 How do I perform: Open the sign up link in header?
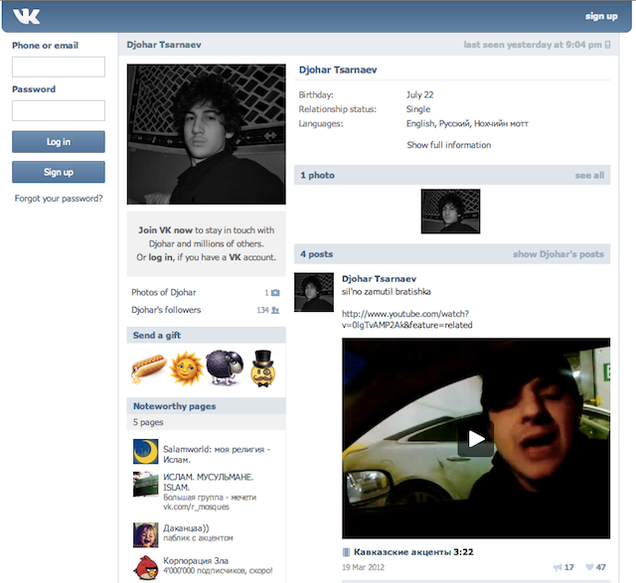click(x=601, y=16)
